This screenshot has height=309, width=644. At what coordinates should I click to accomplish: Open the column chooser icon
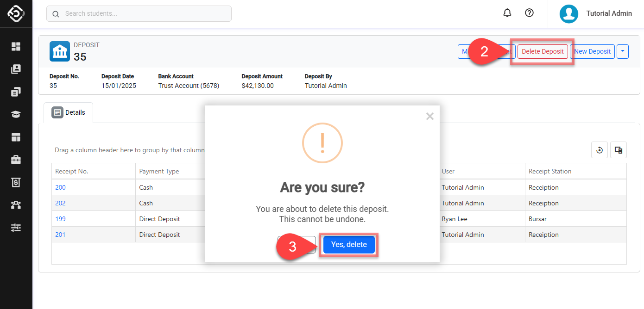pos(618,150)
